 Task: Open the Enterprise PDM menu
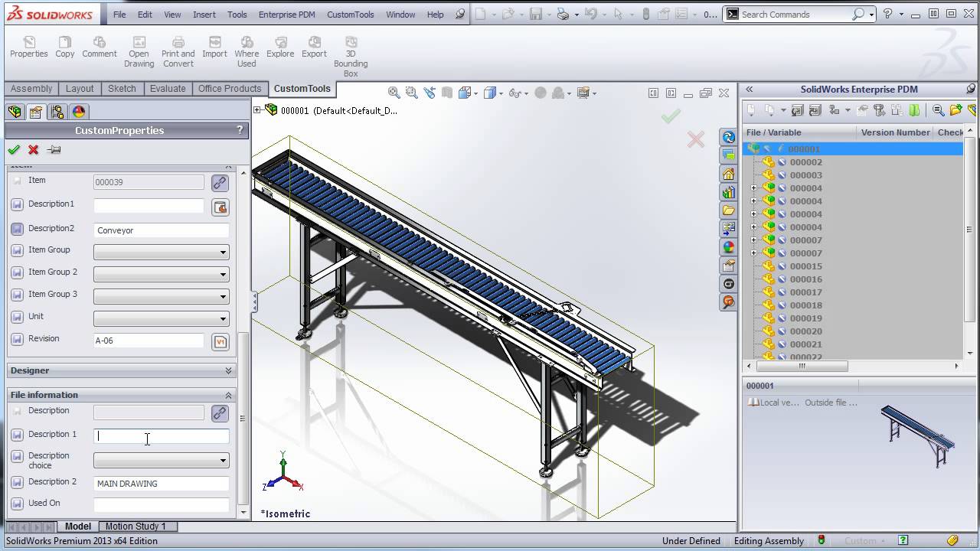click(287, 15)
